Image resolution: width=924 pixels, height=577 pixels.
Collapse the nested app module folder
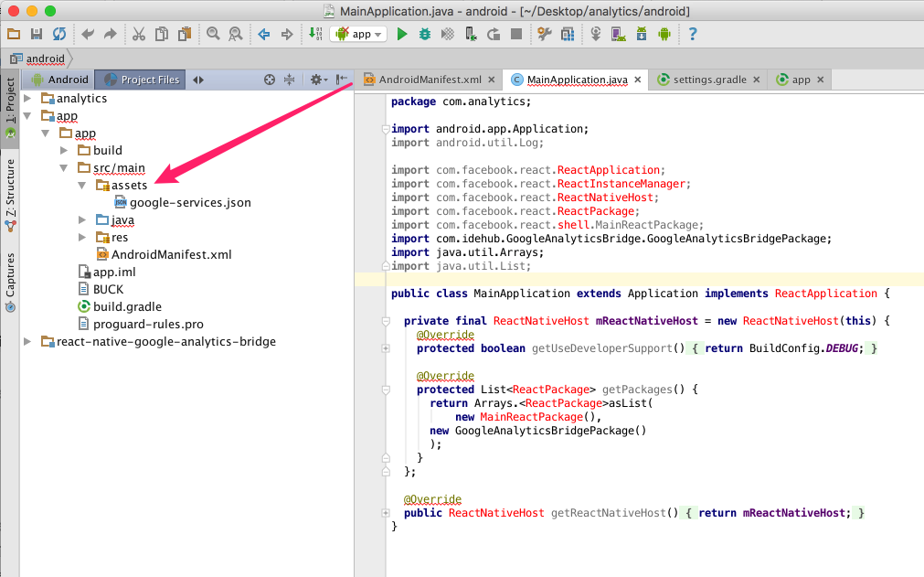[46, 134]
